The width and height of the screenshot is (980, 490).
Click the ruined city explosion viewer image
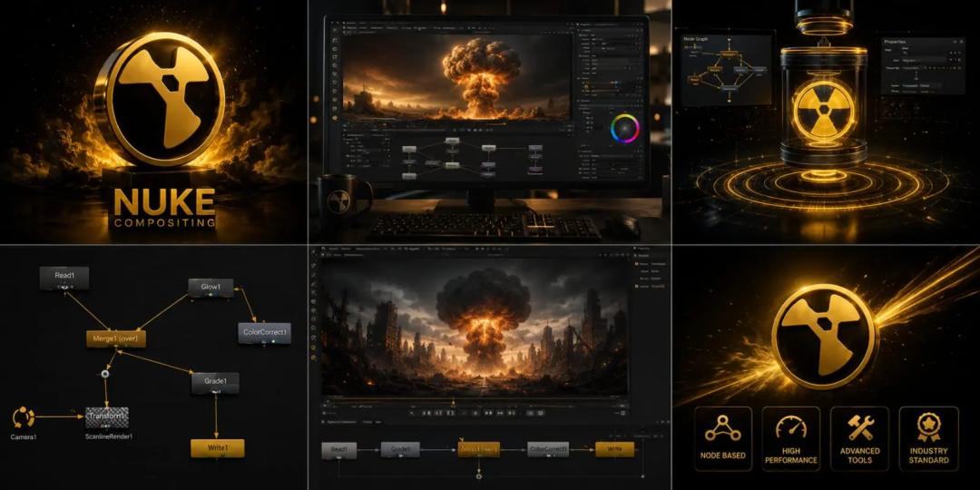(475, 325)
